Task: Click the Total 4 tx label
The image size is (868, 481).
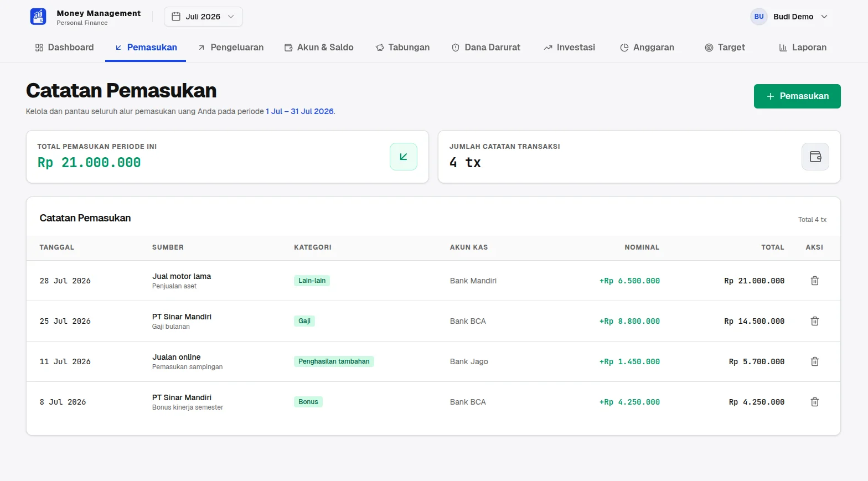Action: [x=812, y=220]
